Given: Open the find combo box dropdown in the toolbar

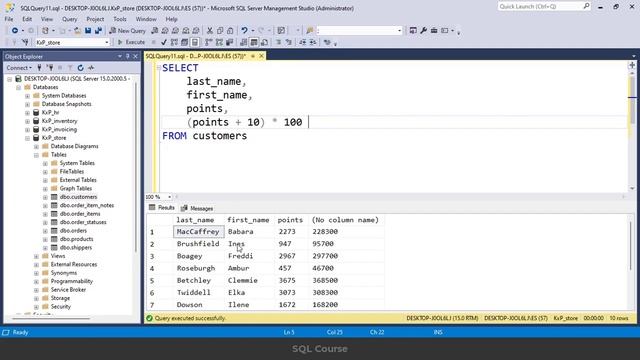Looking at the screenshot, I should point(400,31).
